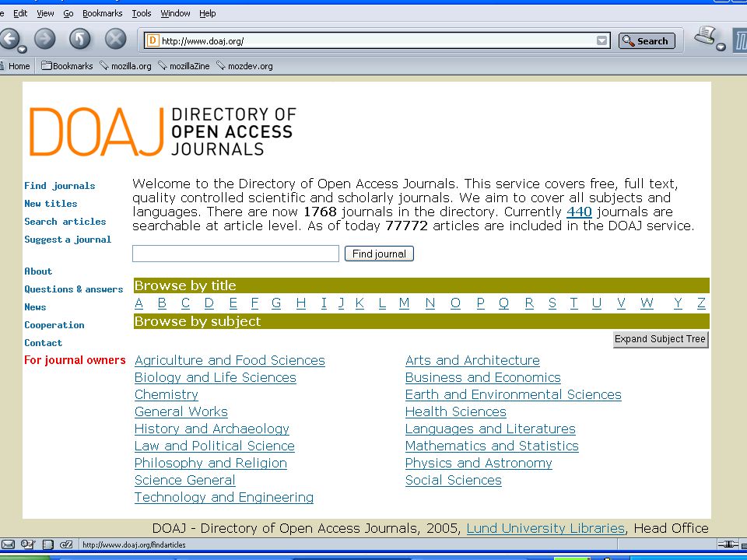Open the Print button dropdown arrow
747x560 pixels.
[x=721, y=47]
